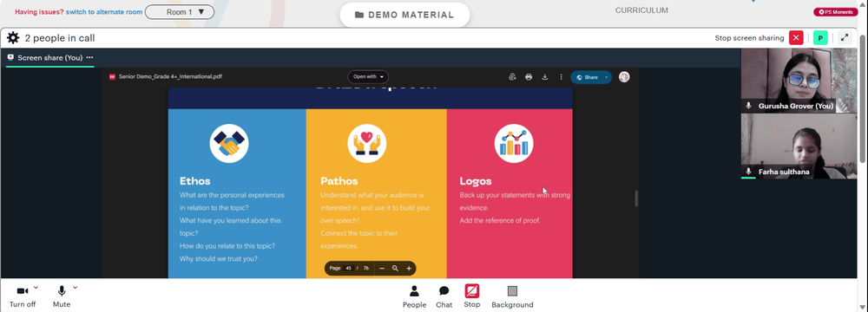The image size is (868, 312).
Task: Click the blue Share button
Action: point(587,77)
